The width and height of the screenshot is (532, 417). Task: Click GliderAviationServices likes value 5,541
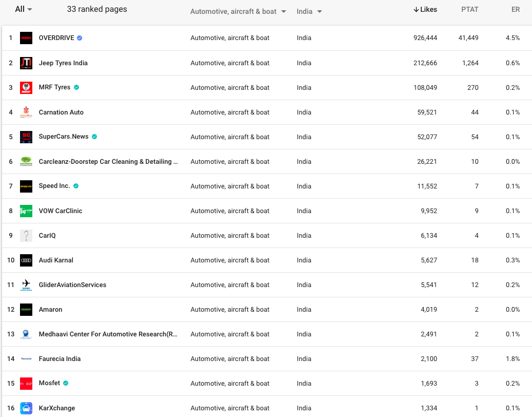click(429, 285)
